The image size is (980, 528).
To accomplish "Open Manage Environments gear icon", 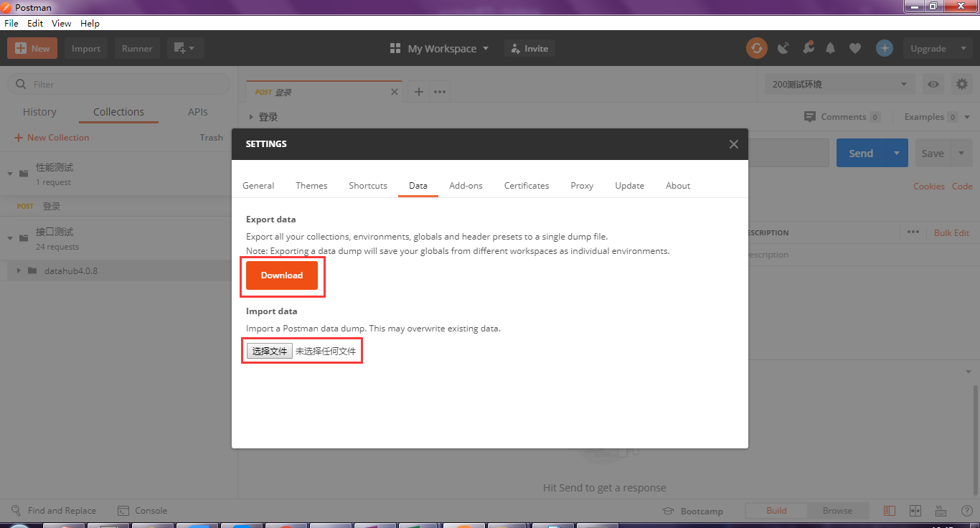I will click(962, 84).
